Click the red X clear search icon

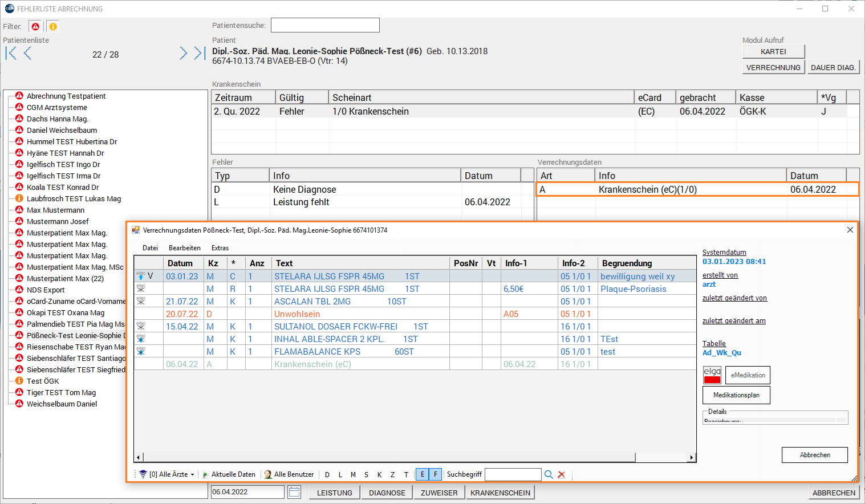coord(562,474)
